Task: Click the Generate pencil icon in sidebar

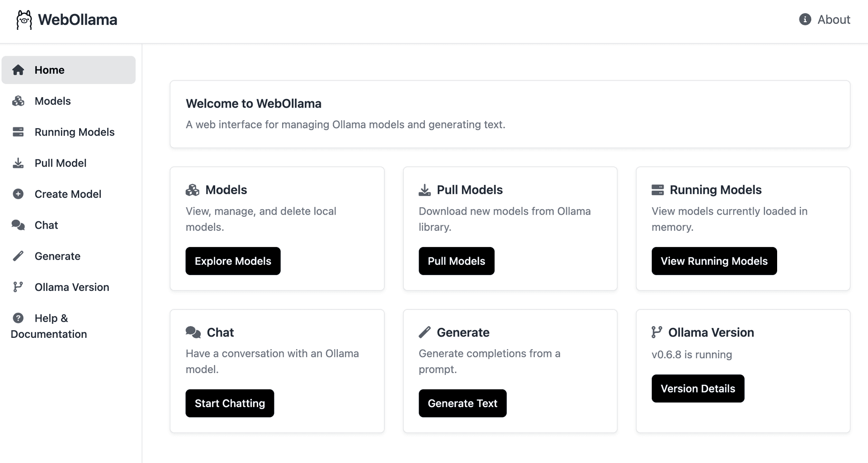Action: point(18,256)
